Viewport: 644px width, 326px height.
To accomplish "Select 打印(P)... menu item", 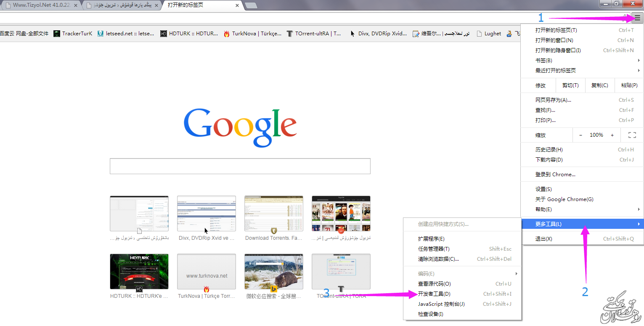I will point(582,120).
